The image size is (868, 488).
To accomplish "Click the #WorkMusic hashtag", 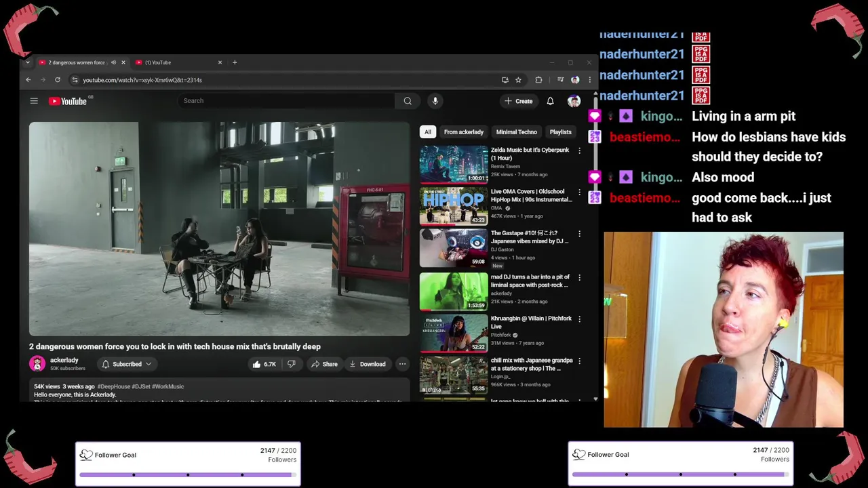I will click(x=168, y=386).
